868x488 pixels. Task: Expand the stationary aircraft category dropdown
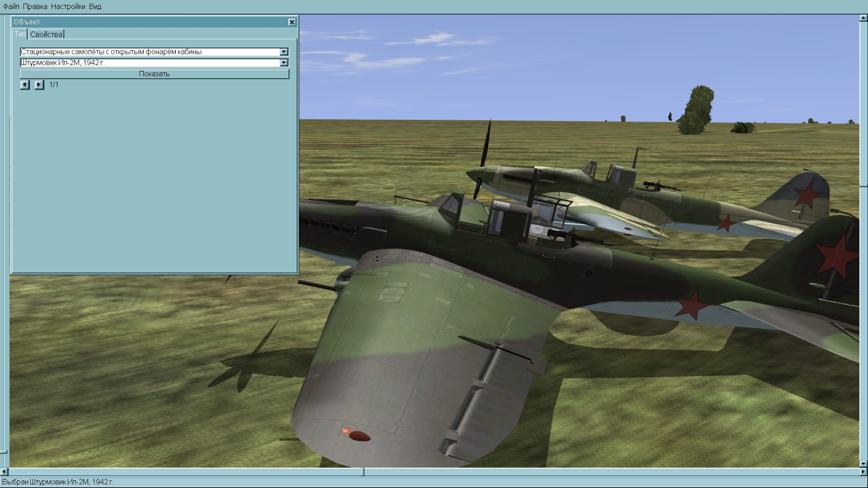(x=284, y=52)
